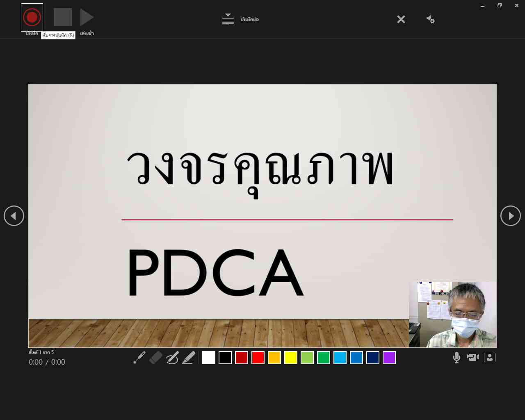Pick the Highlighter tool
This screenshot has width=525, height=420.
tap(189, 358)
